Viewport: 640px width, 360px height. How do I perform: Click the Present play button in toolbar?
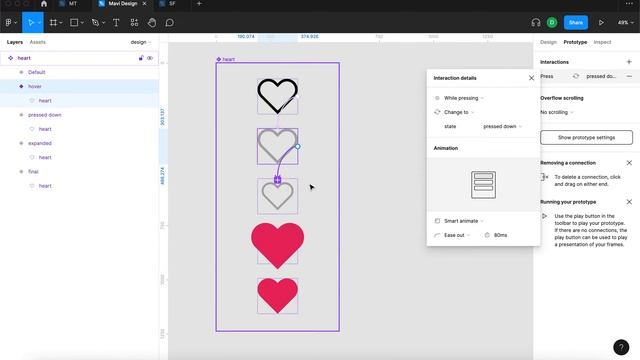point(601,22)
